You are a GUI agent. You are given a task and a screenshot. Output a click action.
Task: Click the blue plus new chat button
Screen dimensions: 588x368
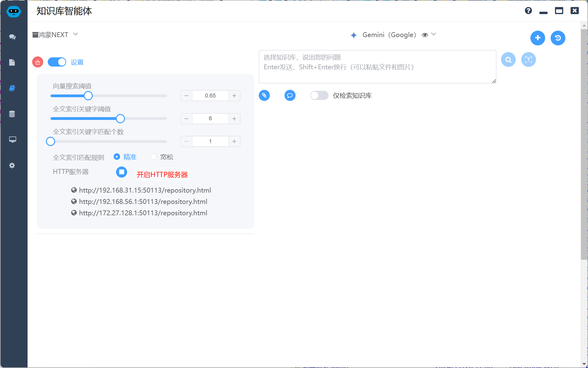pyautogui.click(x=538, y=38)
